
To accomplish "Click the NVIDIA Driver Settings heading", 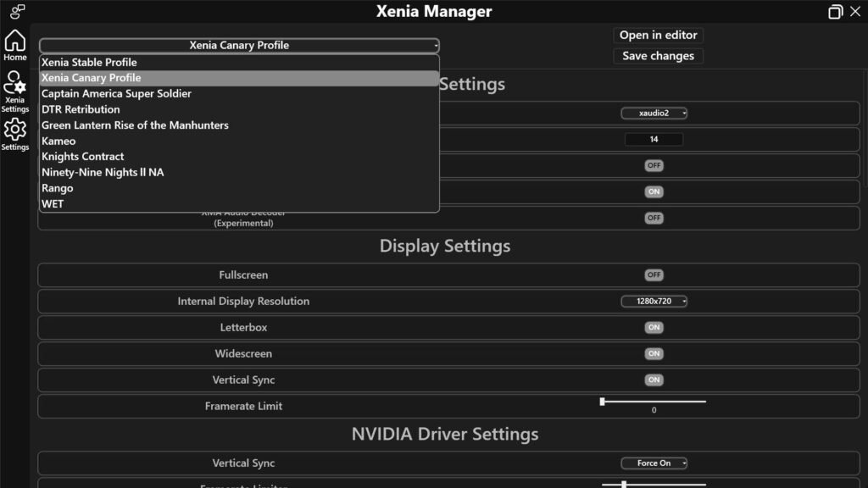I will pos(445,434).
